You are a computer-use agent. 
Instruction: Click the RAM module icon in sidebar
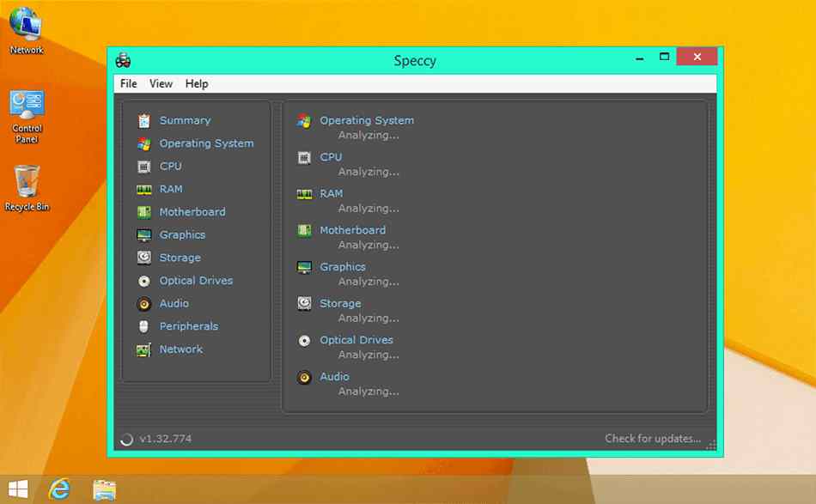click(x=144, y=190)
